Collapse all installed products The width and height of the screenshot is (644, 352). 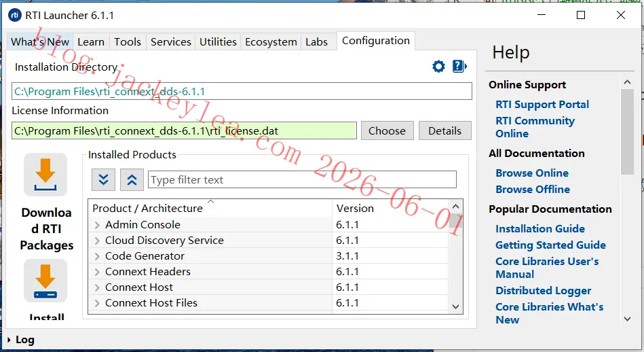coord(132,179)
